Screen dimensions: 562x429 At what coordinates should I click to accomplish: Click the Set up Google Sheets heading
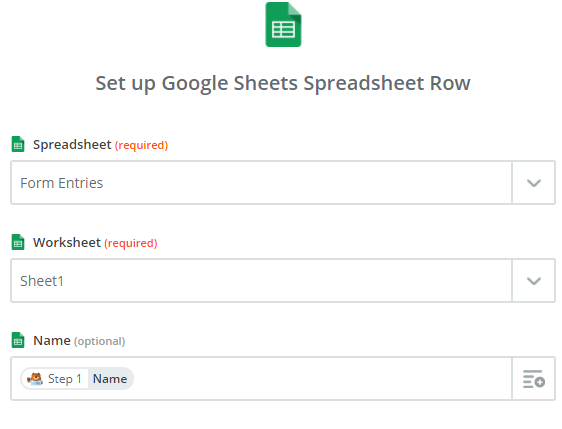(283, 84)
